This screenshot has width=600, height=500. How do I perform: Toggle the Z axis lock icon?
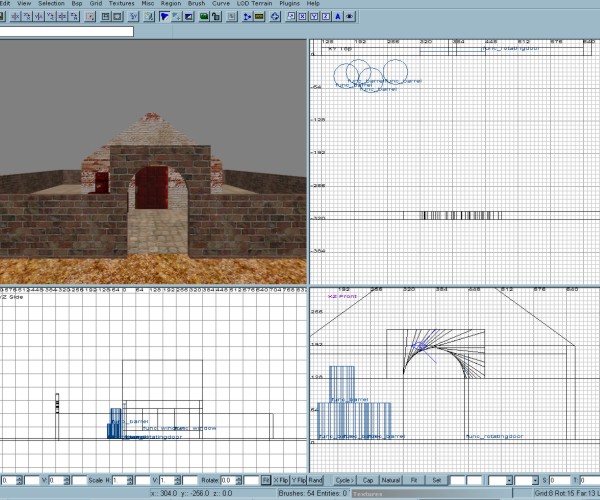point(326,16)
